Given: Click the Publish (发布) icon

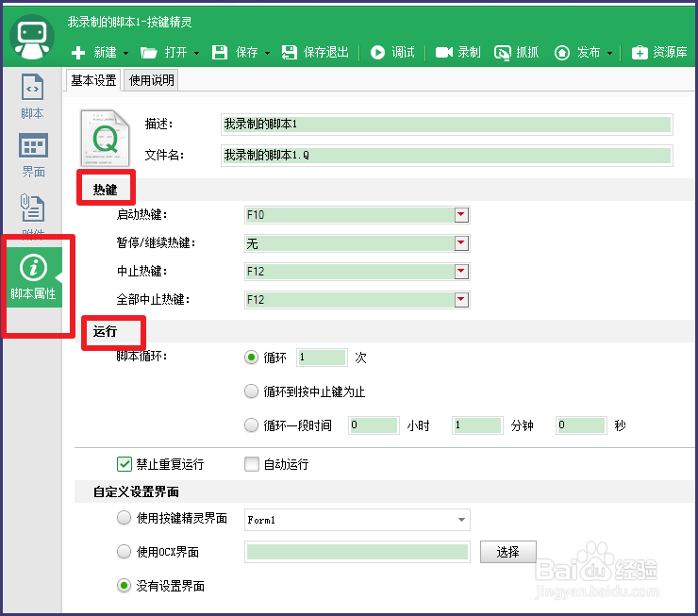Looking at the screenshot, I should coord(562,53).
